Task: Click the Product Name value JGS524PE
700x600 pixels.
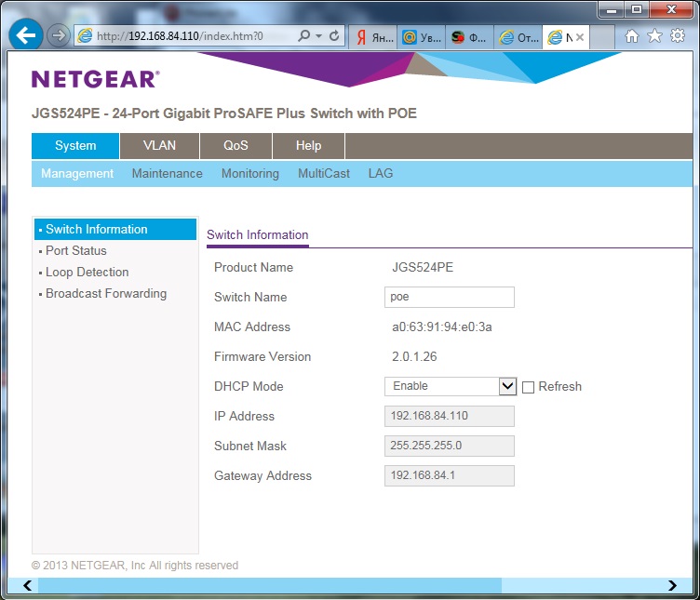Action: pyautogui.click(x=423, y=267)
